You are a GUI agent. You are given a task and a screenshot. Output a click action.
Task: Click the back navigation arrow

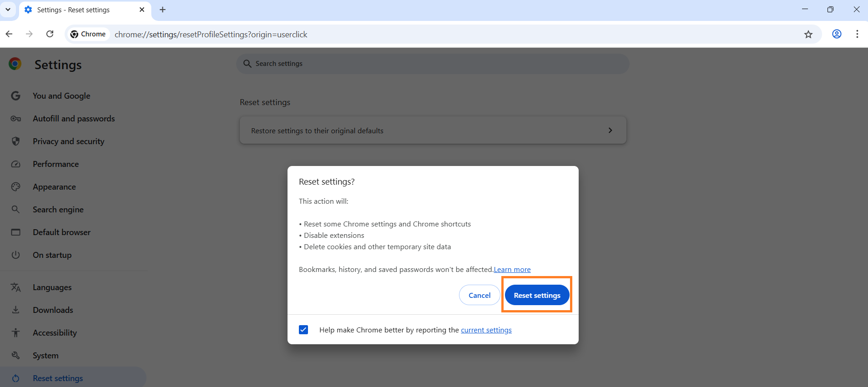[9, 34]
